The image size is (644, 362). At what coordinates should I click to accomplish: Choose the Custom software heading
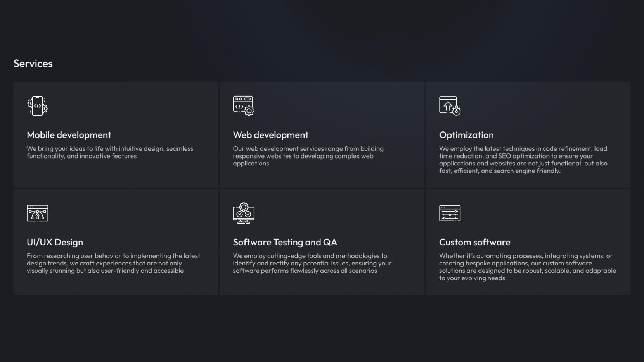pyautogui.click(x=474, y=242)
